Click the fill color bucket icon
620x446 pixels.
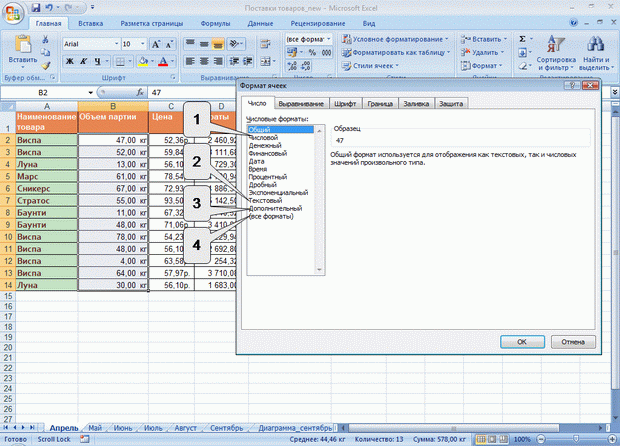[x=143, y=61]
